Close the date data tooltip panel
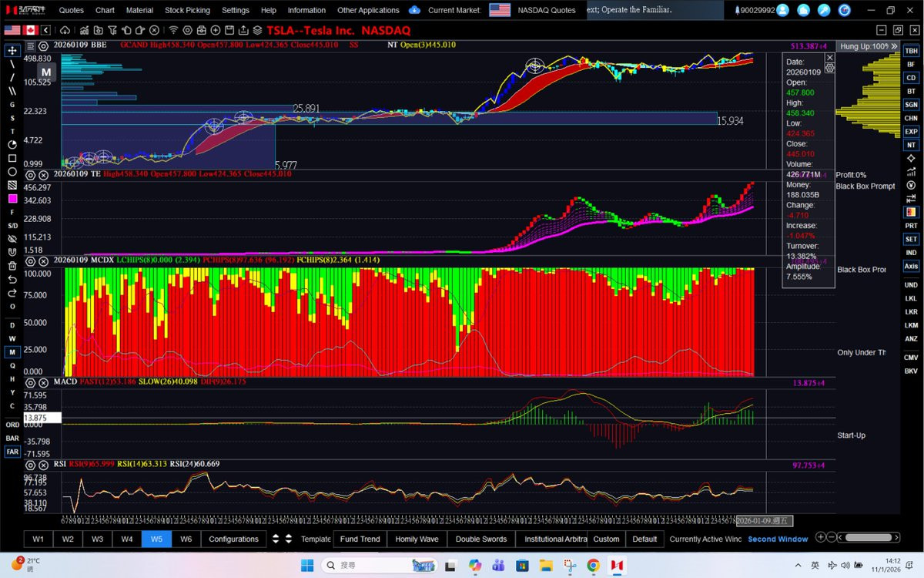Viewport: 924px width, 578px height. tap(829, 58)
